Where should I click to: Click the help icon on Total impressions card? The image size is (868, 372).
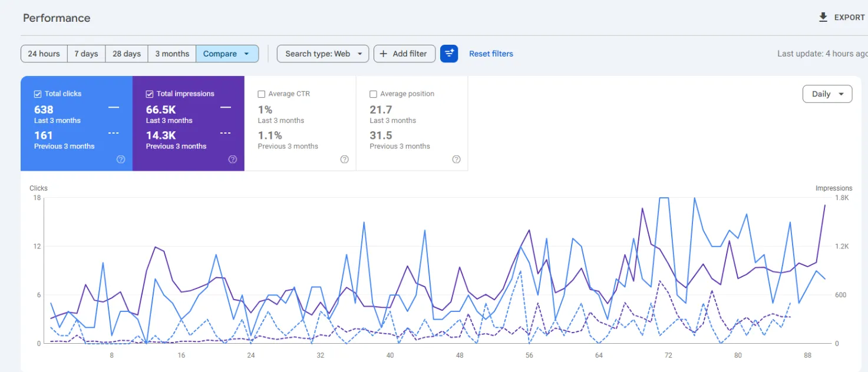(x=233, y=159)
